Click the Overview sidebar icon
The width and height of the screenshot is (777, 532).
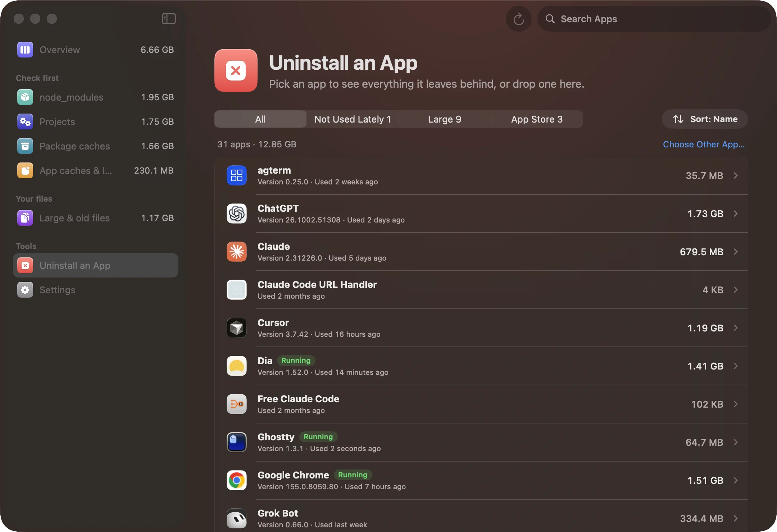(x=25, y=50)
